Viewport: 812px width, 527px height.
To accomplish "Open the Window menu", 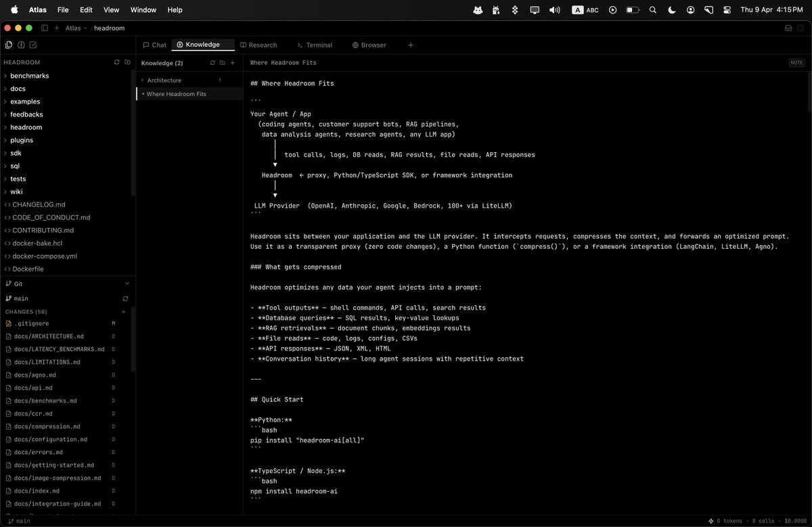I will point(143,10).
